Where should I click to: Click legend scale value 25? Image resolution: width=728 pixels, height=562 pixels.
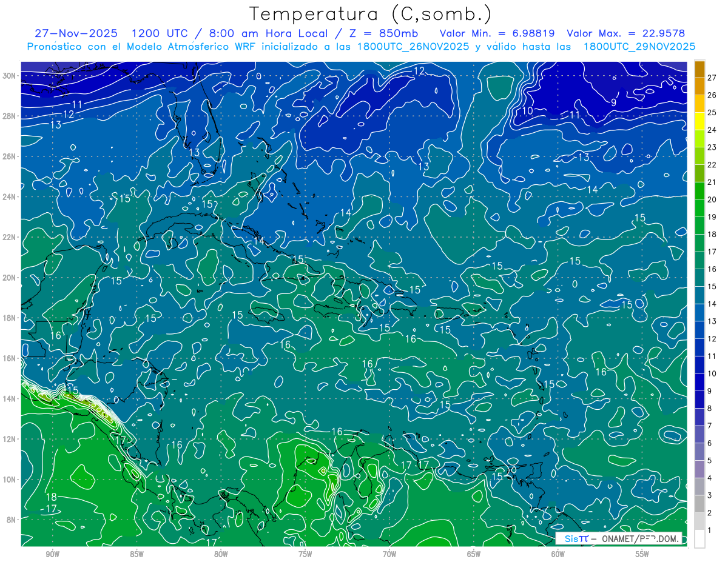[x=713, y=113]
